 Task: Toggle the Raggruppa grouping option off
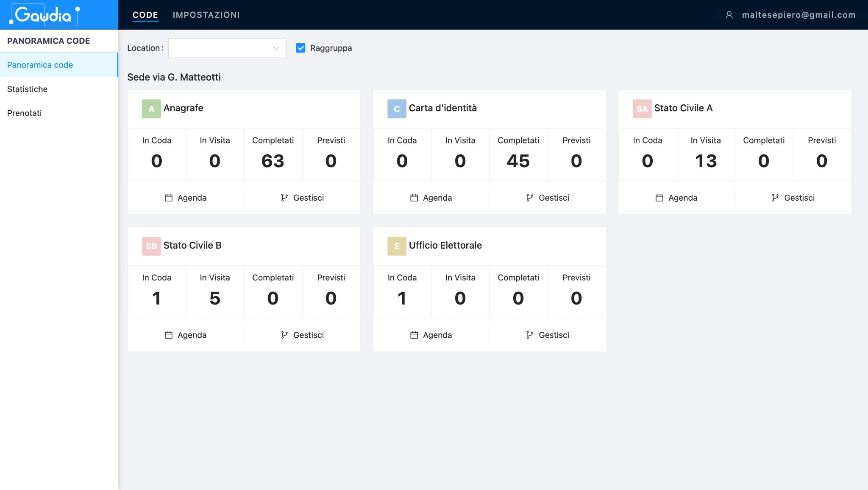pyautogui.click(x=301, y=48)
